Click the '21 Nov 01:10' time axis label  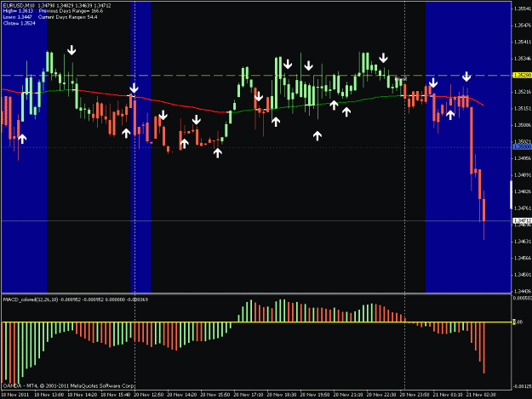[448, 395]
